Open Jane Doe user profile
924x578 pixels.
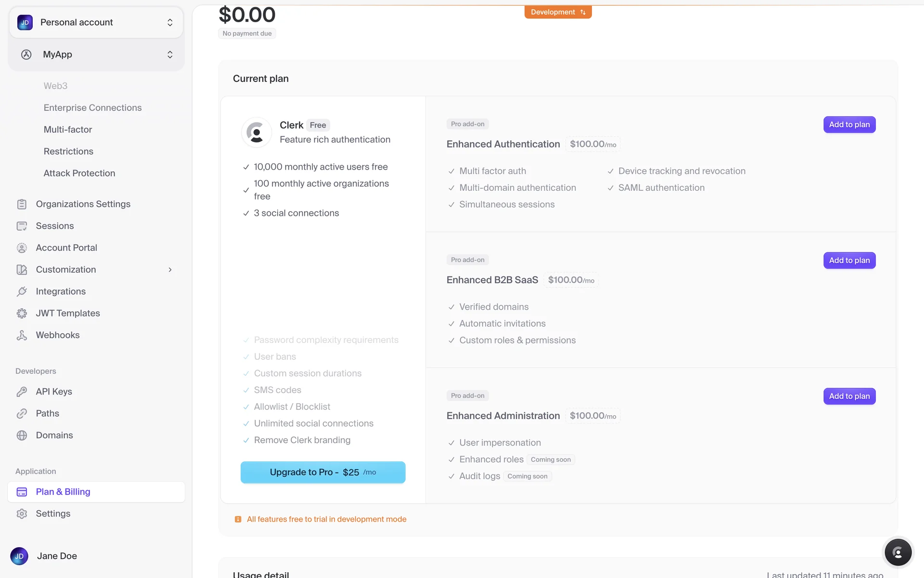click(57, 556)
